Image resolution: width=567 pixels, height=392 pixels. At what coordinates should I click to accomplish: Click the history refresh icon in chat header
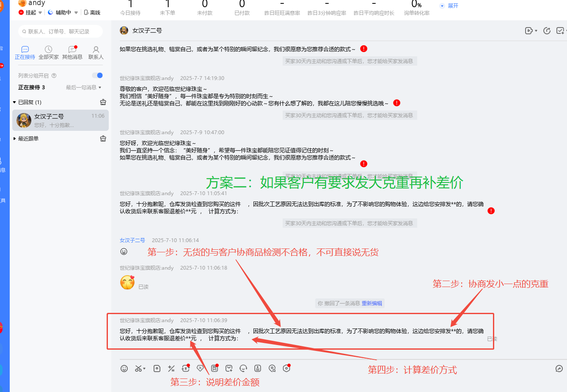click(547, 30)
